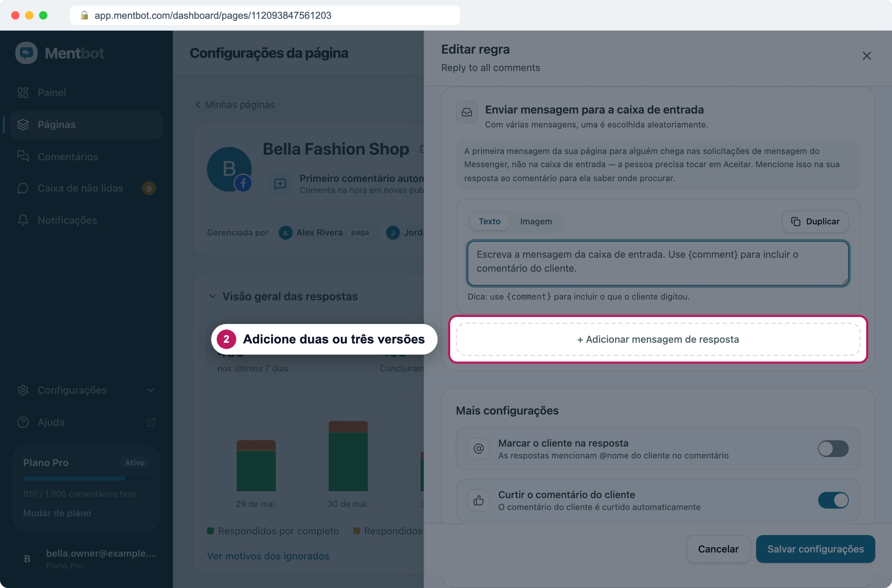
Task: Click the 30 de mai. chart bar
Action: (348, 456)
